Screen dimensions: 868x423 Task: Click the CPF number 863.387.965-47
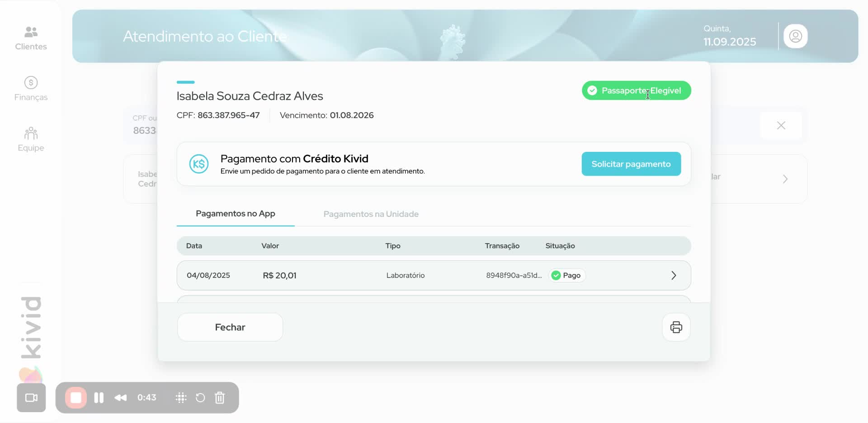click(x=229, y=115)
